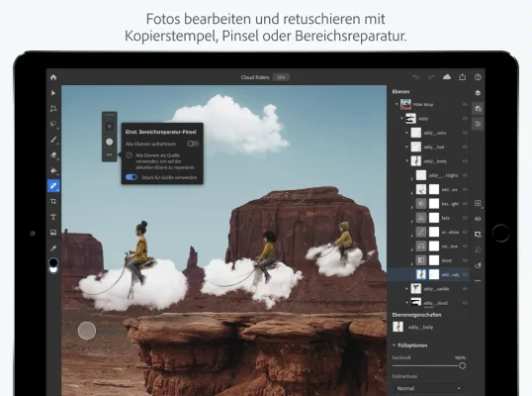Select the Type tool
532x396 pixels.
53,217
